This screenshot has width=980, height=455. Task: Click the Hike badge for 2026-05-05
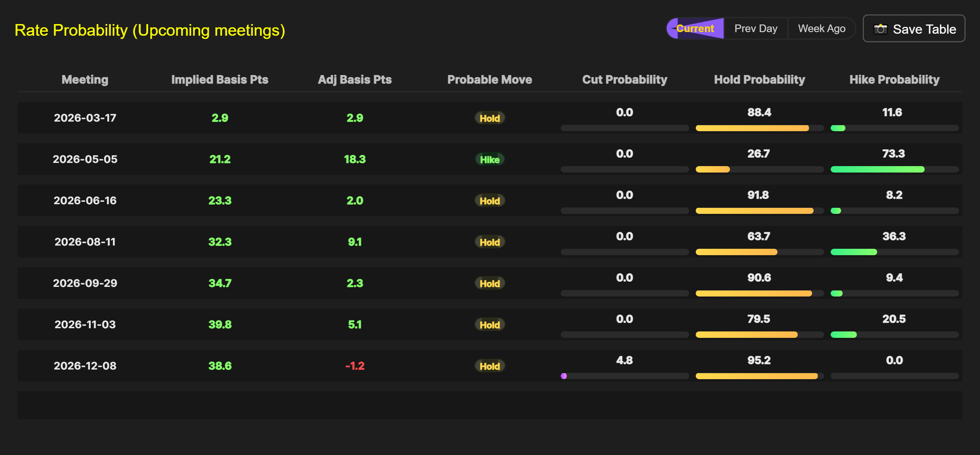[490, 159]
